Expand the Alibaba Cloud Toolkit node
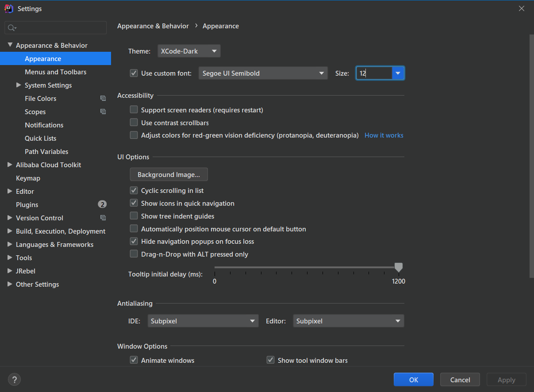This screenshot has width=534, height=392. [x=10, y=165]
